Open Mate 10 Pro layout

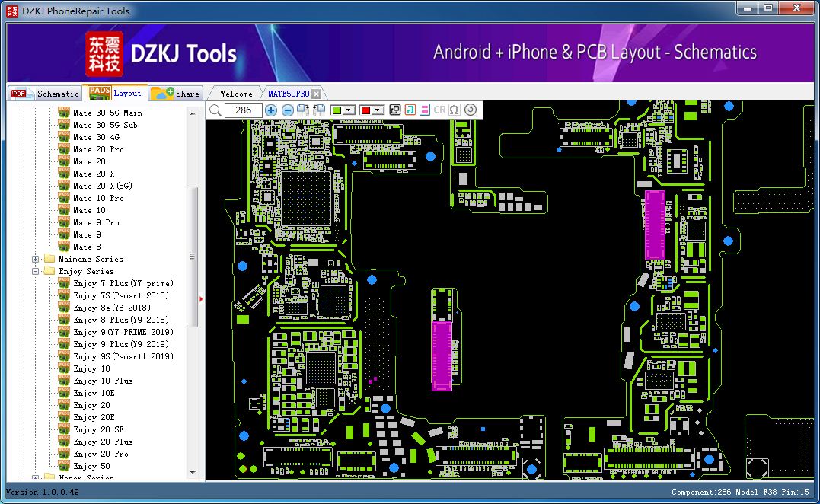tap(98, 198)
